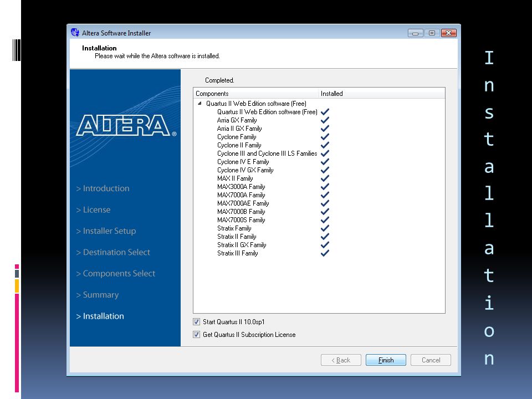Click installed checkmark for Stratix III Family
Image resolution: width=532 pixels, height=399 pixels.
pyautogui.click(x=325, y=253)
